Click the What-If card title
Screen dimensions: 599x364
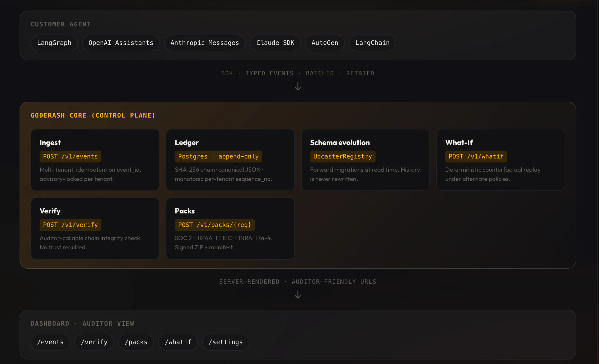459,142
